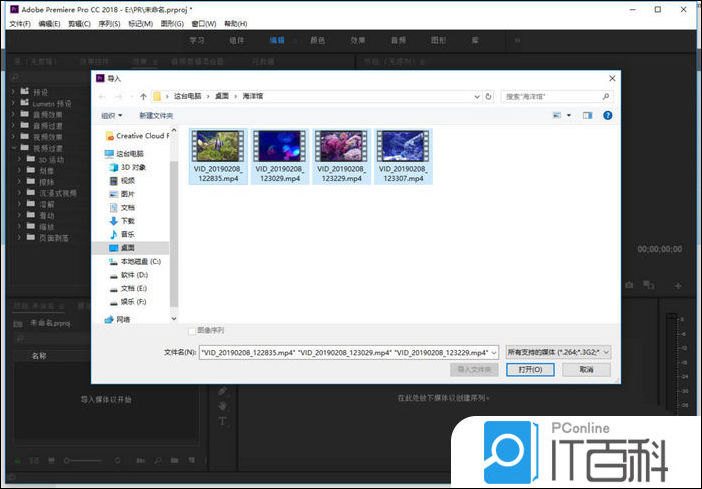Expand the view options dropdown arrow

click(569, 115)
